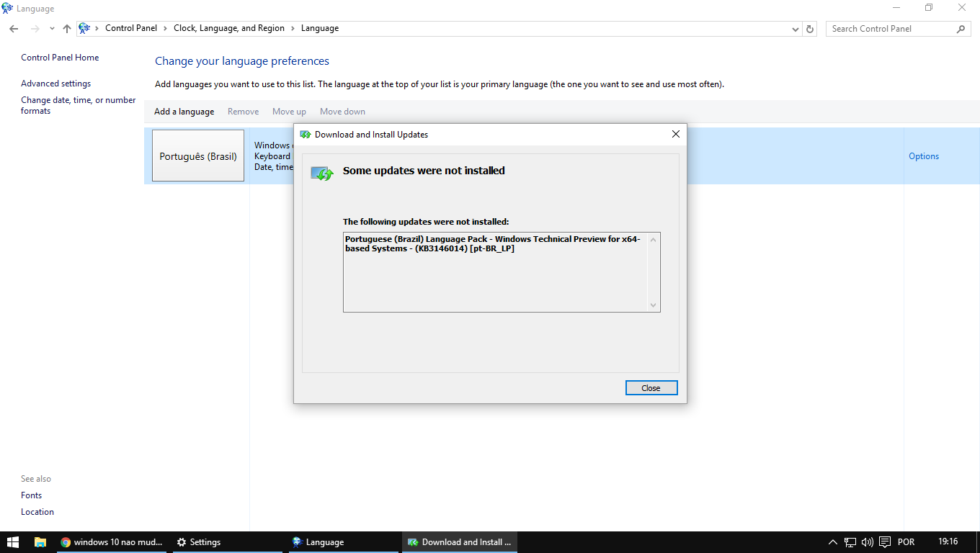
Task: Refresh the Control Panel page
Action: point(810,29)
